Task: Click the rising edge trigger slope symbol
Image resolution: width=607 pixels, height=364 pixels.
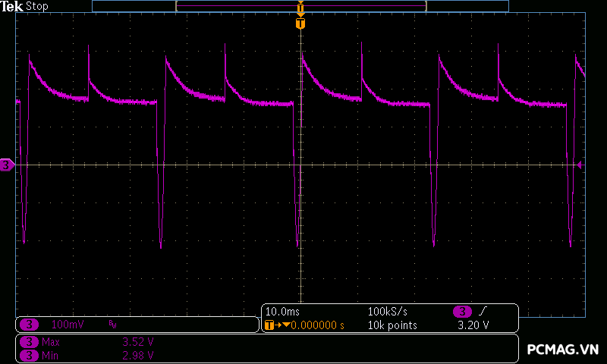Action: coord(482,312)
